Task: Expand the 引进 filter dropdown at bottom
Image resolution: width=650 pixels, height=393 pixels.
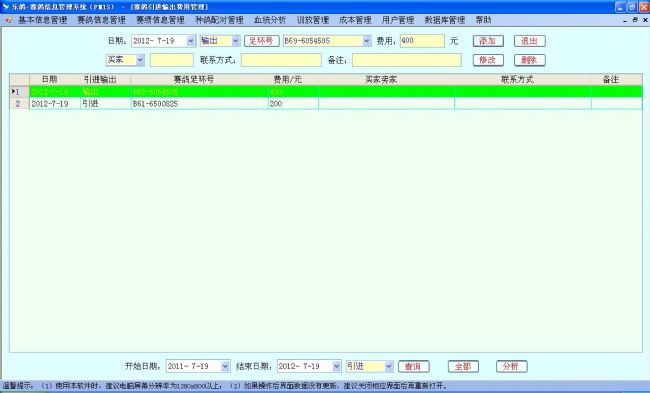Action: coord(388,366)
